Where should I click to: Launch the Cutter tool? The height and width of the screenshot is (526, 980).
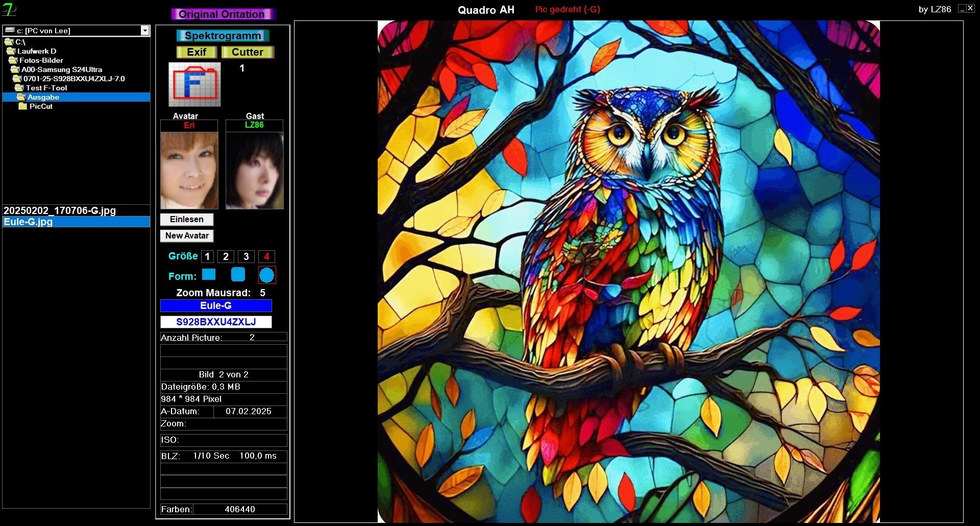[x=248, y=52]
